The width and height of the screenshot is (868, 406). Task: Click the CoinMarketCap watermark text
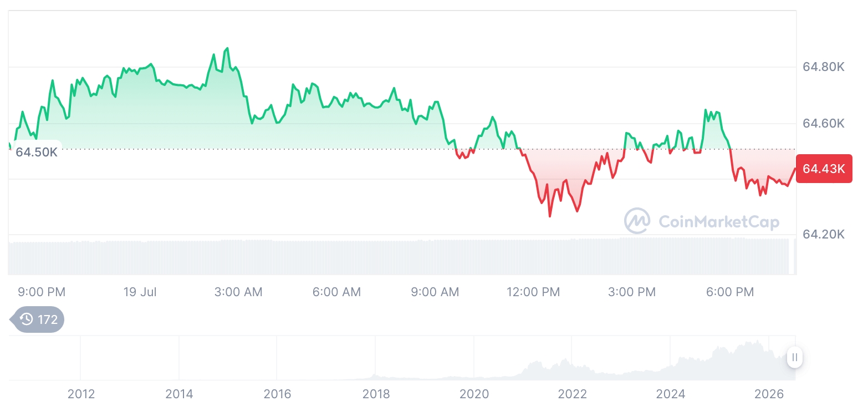[719, 222]
